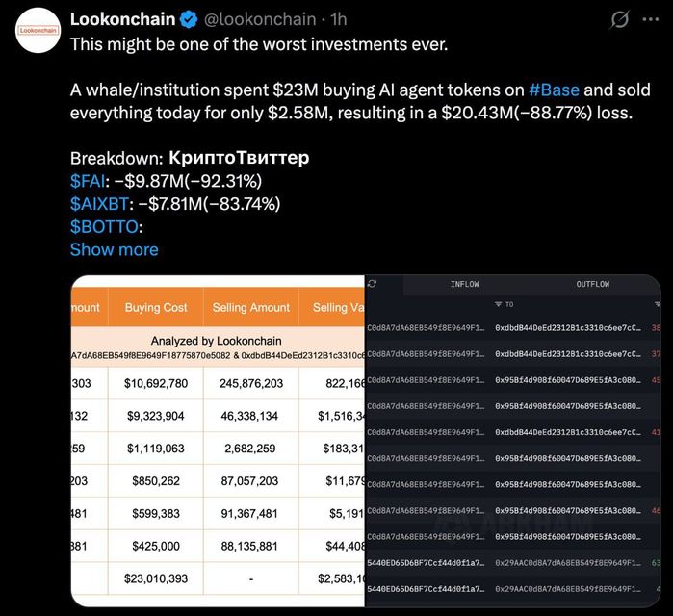The image size is (673, 616).
Task: Switch to the OUTFLOW tab
Action: click(x=592, y=284)
